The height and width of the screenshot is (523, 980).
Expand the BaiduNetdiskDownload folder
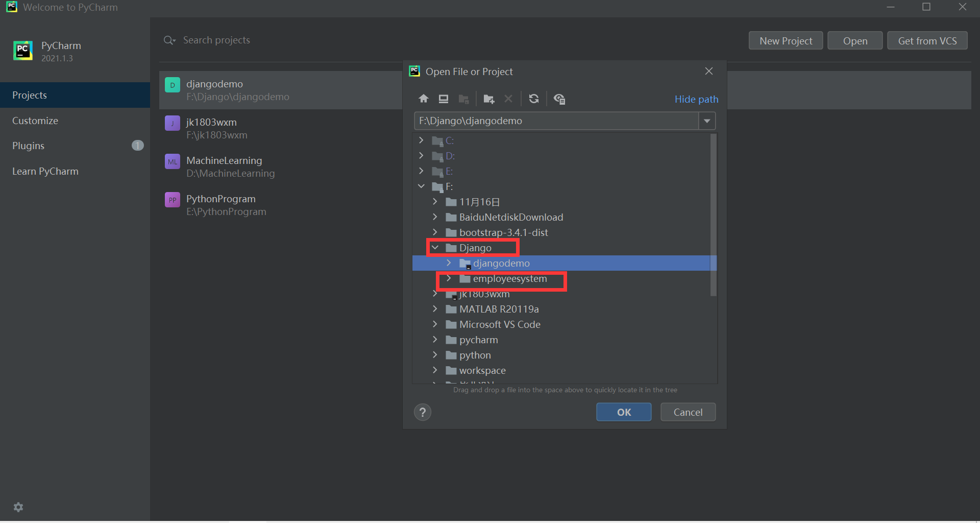tap(435, 217)
